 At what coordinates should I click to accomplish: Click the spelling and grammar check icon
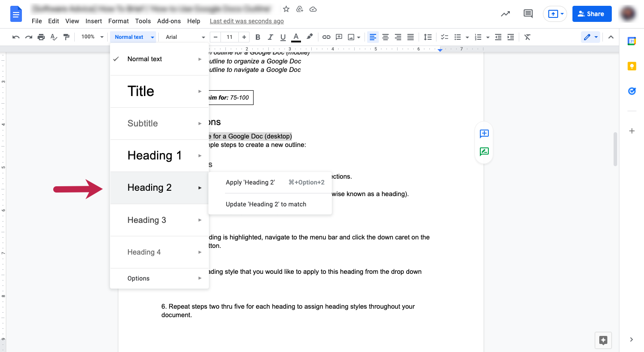point(54,37)
